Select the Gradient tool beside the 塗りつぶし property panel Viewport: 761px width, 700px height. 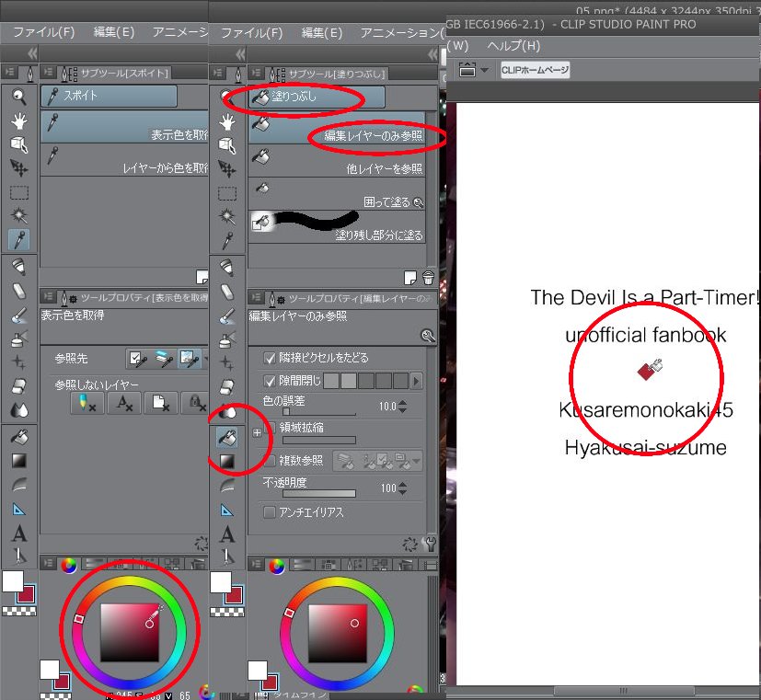pos(226,462)
